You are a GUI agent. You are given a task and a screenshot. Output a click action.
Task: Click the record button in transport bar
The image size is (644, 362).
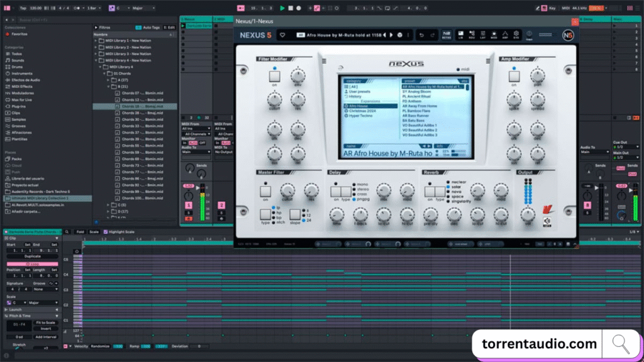tap(298, 8)
